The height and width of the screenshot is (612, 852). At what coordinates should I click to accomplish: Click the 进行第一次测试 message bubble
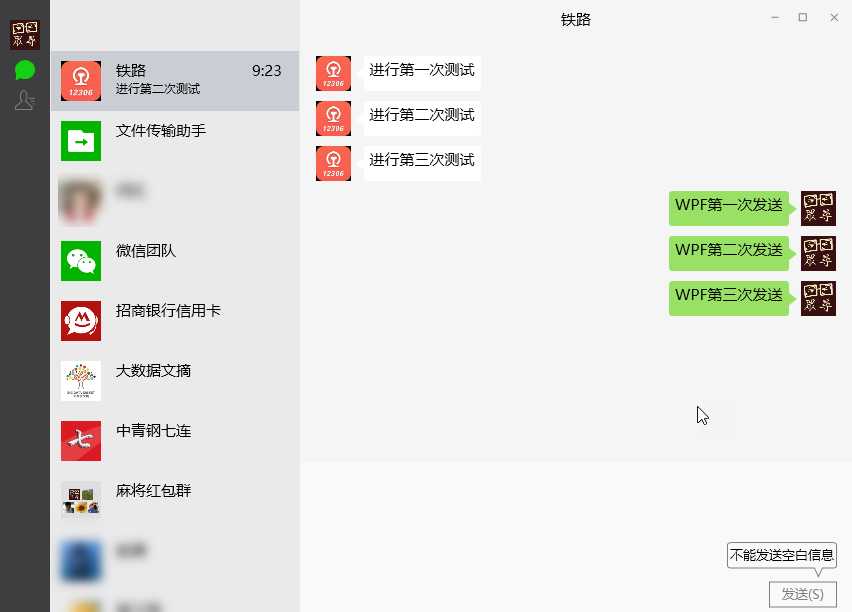pos(422,71)
